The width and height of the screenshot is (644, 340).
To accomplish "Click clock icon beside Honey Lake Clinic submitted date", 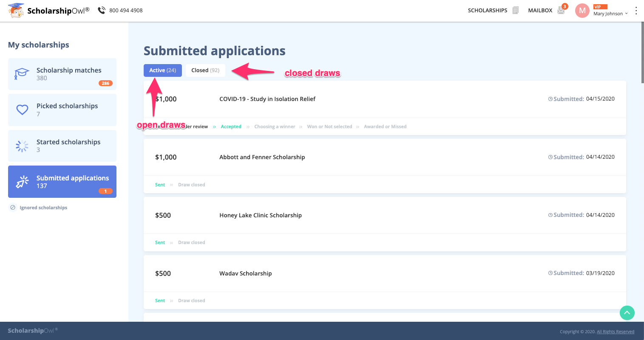I will point(550,215).
